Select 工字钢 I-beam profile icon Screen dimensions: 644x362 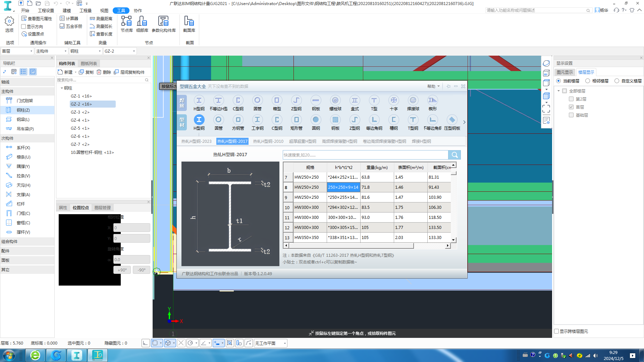point(257,122)
